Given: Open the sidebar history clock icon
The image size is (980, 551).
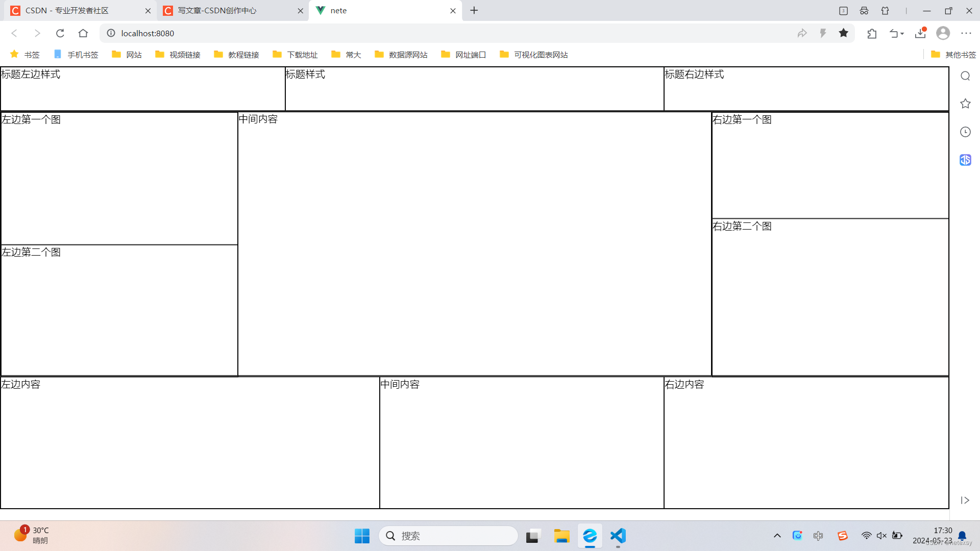Looking at the screenshot, I should tap(965, 132).
